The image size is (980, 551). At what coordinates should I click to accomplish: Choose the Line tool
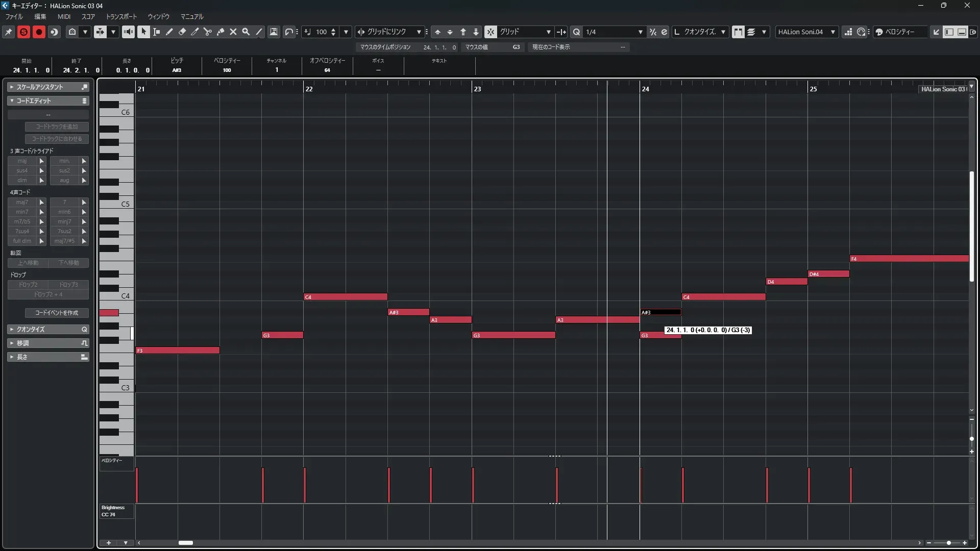259,32
